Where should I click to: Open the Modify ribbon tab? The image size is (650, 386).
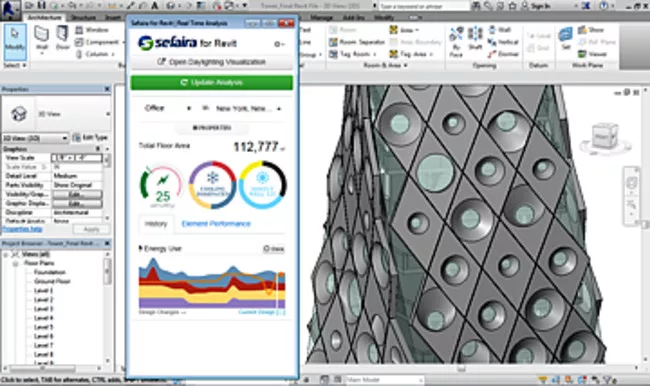tap(383, 17)
